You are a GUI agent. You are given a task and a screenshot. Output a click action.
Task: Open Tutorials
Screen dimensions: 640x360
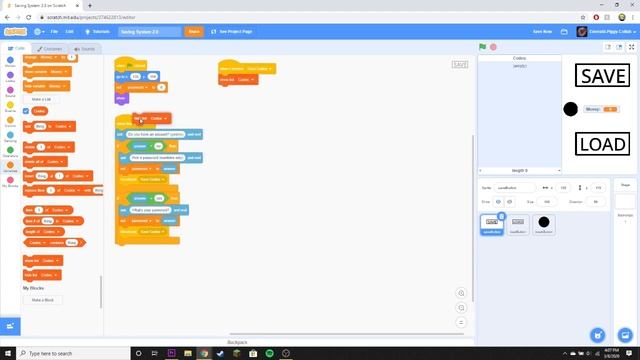click(97, 31)
